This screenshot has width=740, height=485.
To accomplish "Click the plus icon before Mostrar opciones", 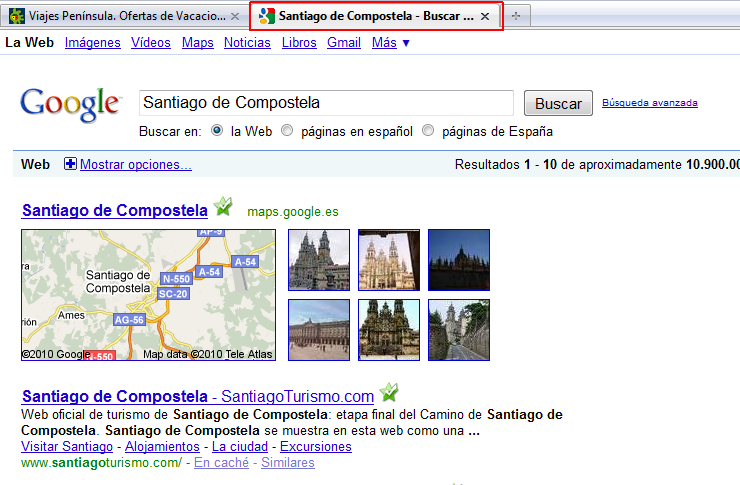I will (70, 164).
